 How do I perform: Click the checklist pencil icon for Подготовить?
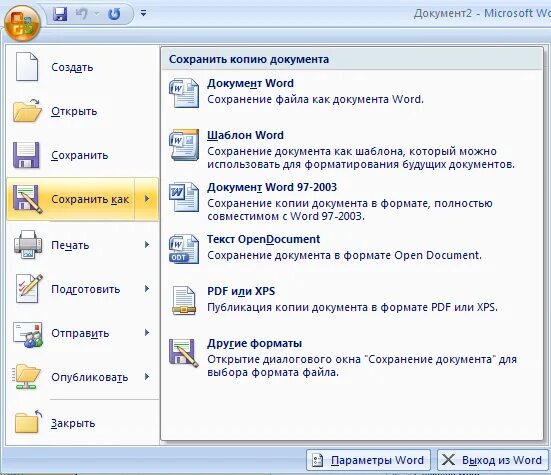tap(29, 288)
